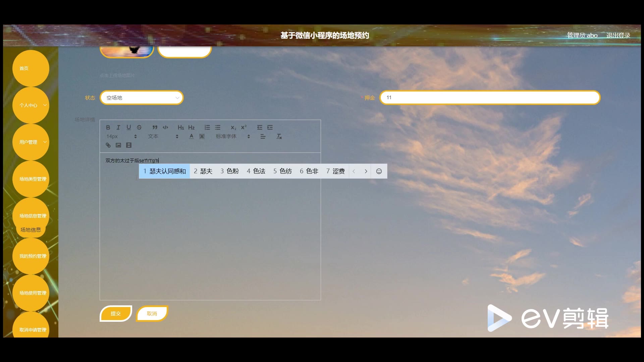This screenshot has height=362, width=644.
Task: Open the 标准字体 font family dropdown
Action: point(233,136)
